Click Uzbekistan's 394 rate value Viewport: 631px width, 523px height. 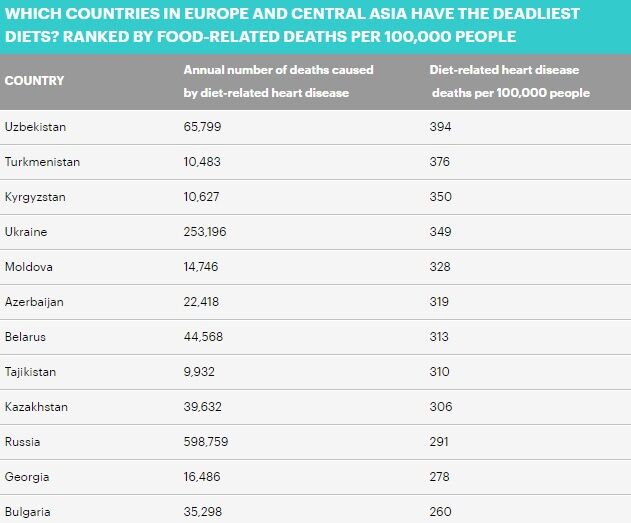coord(440,127)
